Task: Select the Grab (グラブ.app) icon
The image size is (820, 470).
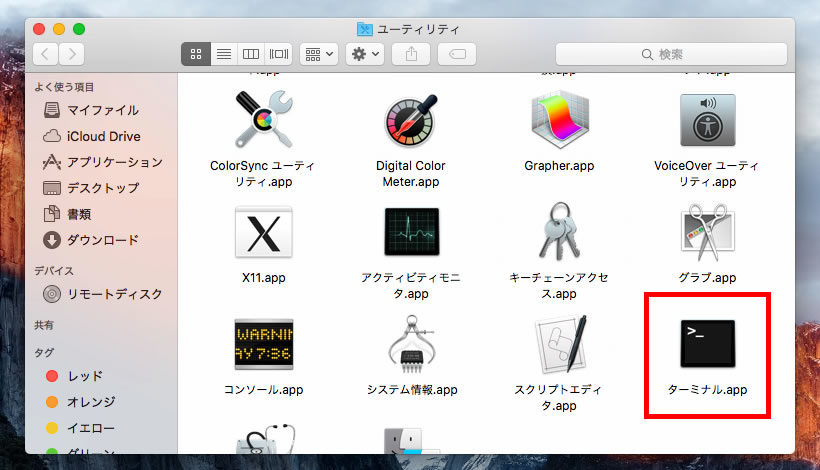Action: pos(708,232)
